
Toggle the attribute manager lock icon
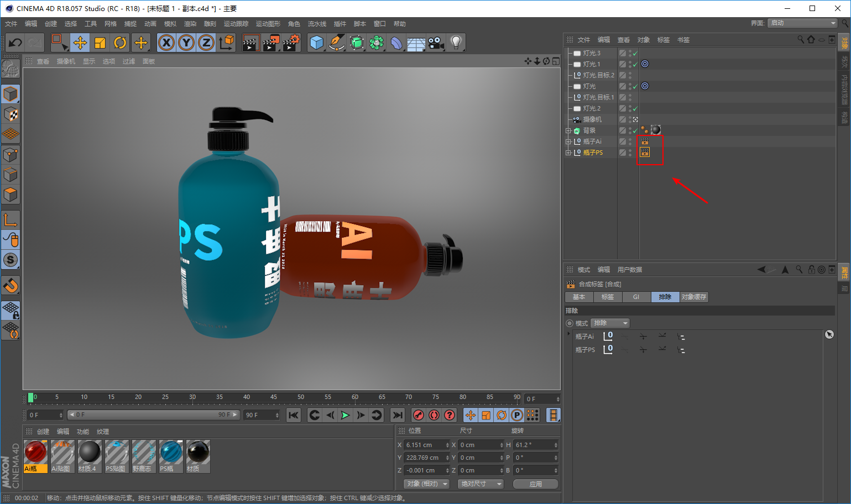[811, 270]
